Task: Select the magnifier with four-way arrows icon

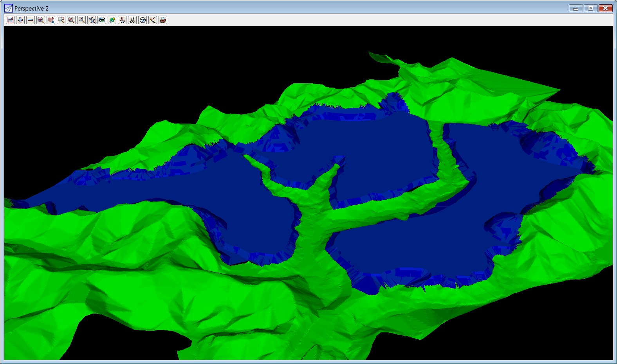Action: pos(41,20)
